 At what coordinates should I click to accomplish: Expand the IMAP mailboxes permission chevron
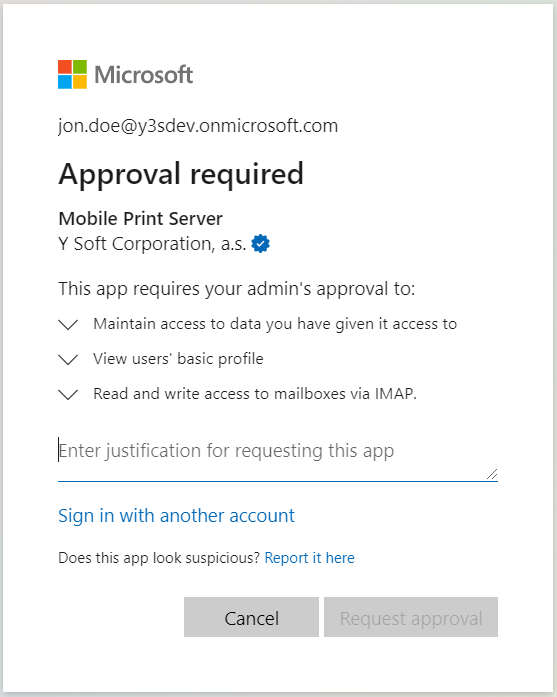pos(68,394)
